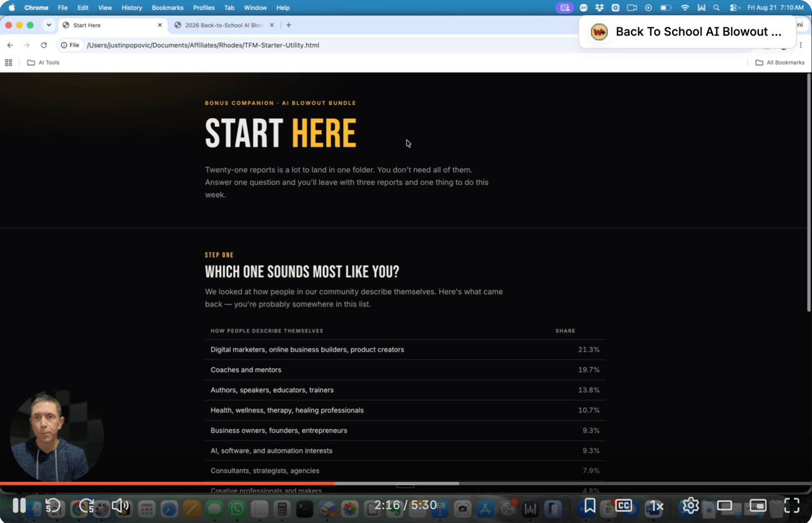Bookmark this video
This screenshot has height=523, width=812.
[x=590, y=506]
